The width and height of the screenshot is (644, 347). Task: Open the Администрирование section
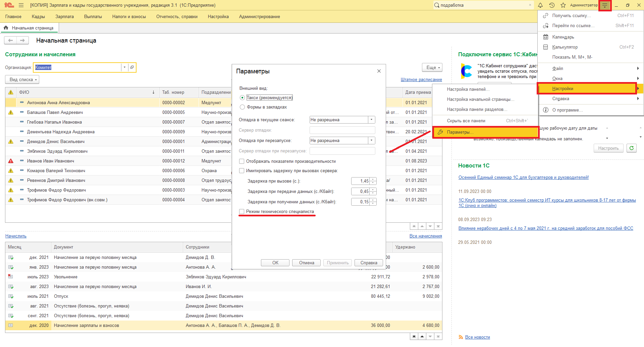pos(260,17)
